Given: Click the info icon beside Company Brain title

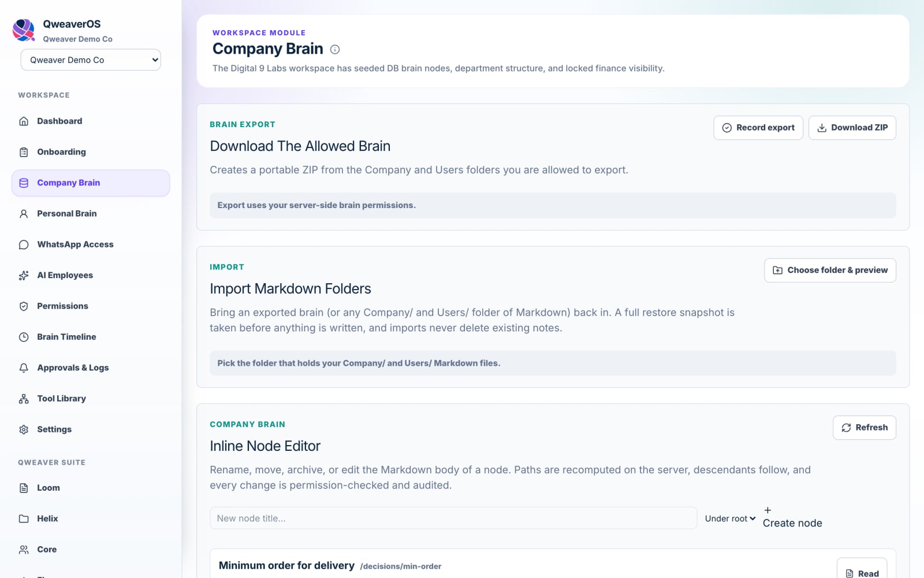Looking at the screenshot, I should coord(335,50).
